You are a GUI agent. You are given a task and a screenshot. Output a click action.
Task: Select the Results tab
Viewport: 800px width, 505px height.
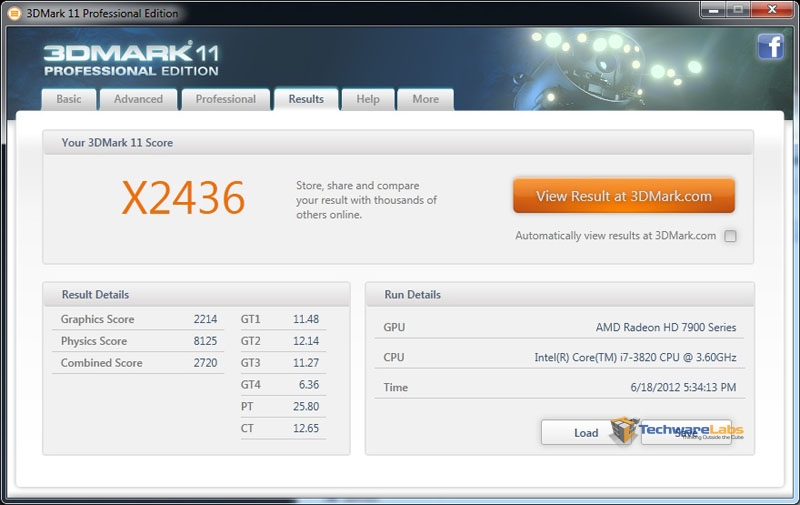tap(306, 99)
